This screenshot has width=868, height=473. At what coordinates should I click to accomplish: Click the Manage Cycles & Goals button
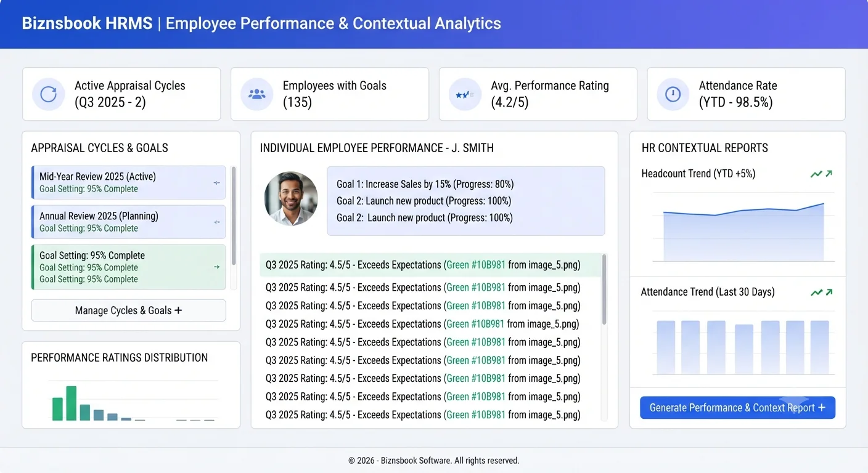point(128,310)
